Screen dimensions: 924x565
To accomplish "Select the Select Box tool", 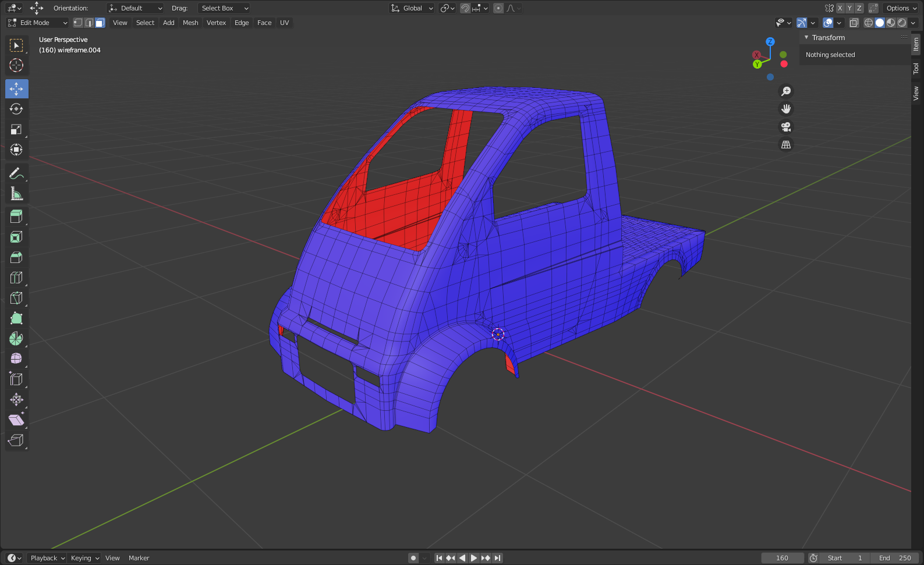I will pyautogui.click(x=16, y=45).
